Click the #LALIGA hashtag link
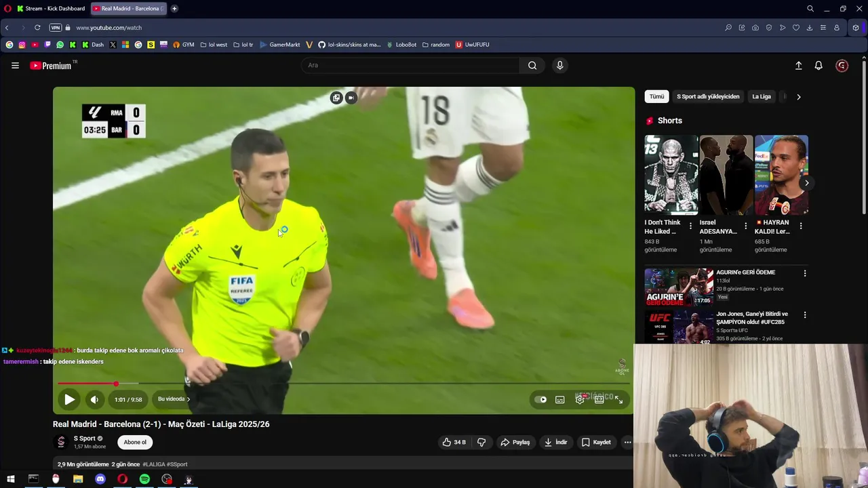Image resolution: width=868 pixels, height=488 pixels. (153, 464)
